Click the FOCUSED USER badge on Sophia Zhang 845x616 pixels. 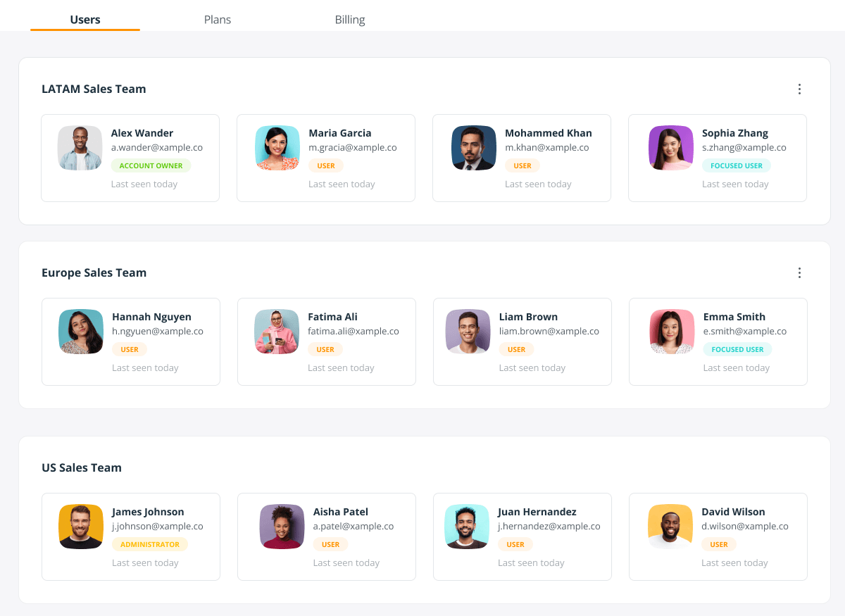pos(736,165)
